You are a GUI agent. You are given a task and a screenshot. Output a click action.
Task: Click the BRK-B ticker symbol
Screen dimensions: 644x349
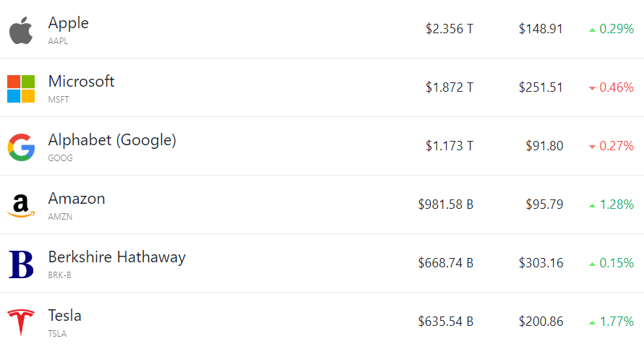pos(59,275)
